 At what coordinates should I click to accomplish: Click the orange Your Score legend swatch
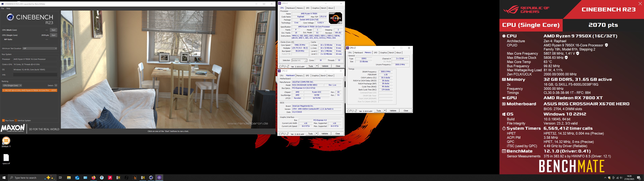pos(3,120)
